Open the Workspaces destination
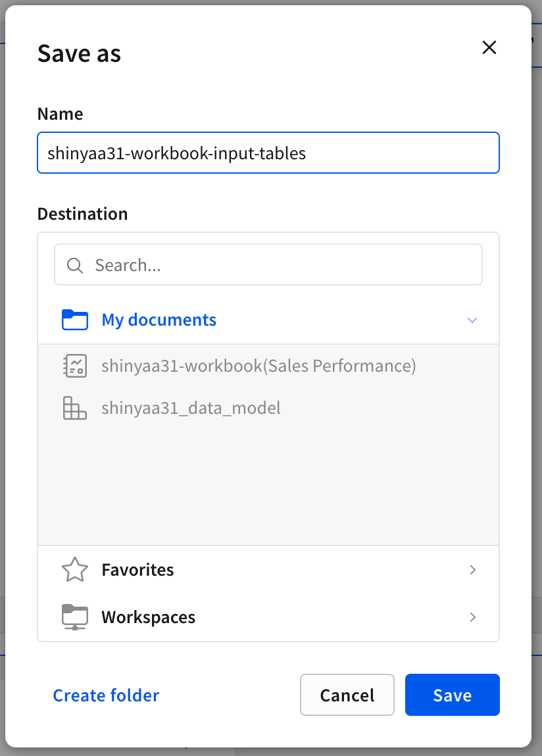The height and width of the screenshot is (756, 542). 268,617
